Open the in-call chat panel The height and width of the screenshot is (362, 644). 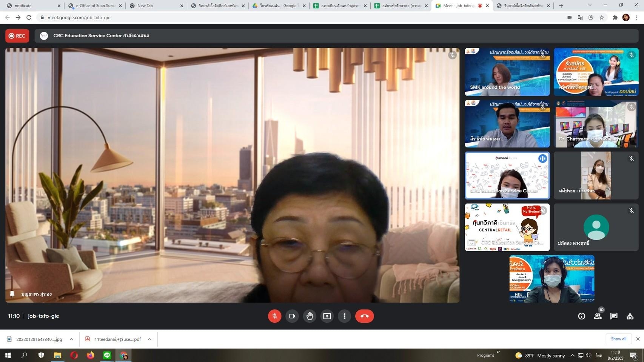(x=614, y=316)
